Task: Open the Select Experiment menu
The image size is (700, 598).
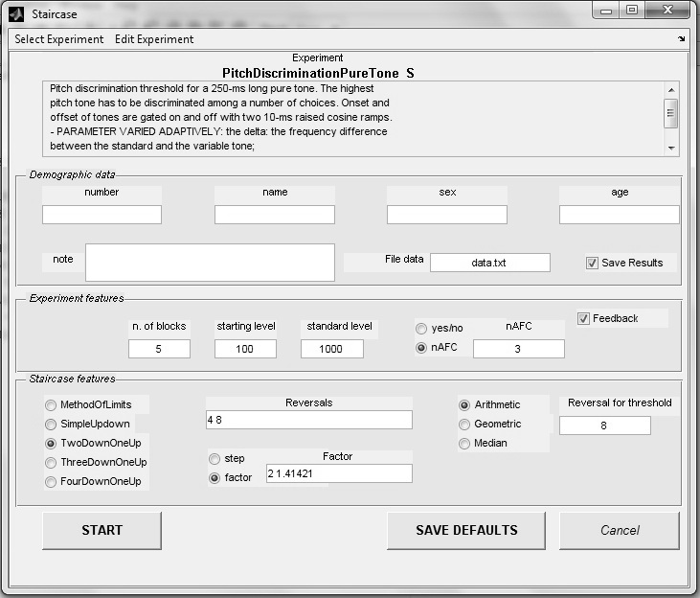Action: coord(59,39)
